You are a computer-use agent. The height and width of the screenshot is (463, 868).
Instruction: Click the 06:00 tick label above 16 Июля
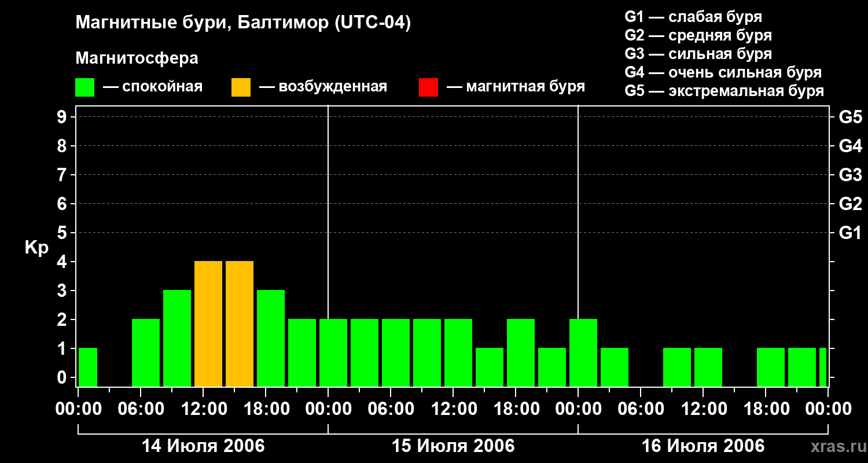pos(641,409)
